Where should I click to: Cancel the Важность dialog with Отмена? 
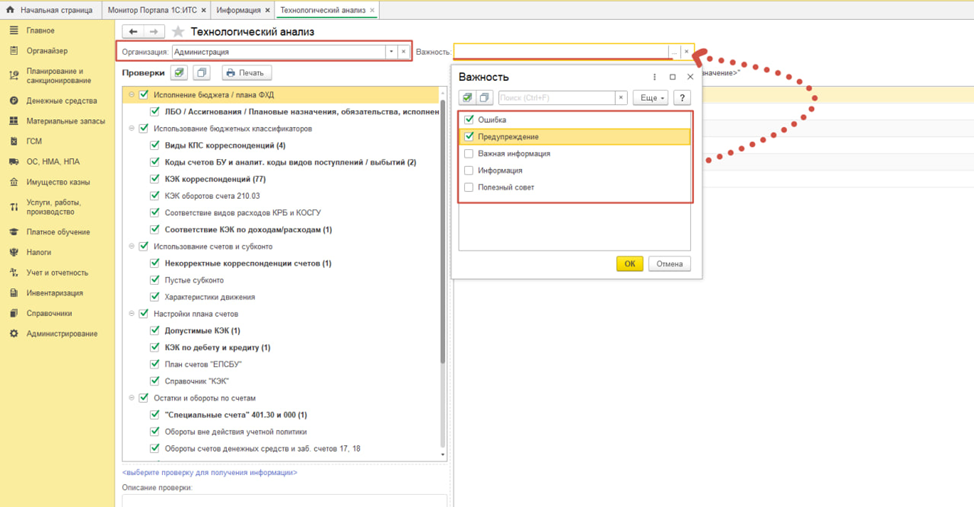[x=670, y=263]
